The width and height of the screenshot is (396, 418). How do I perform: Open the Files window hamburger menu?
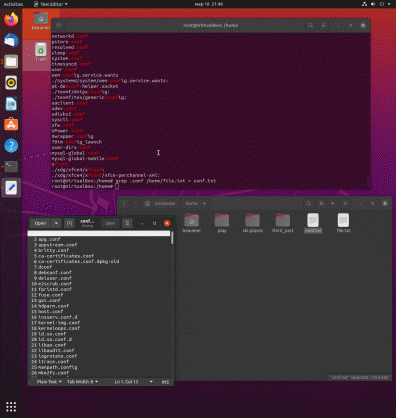pos(345,203)
